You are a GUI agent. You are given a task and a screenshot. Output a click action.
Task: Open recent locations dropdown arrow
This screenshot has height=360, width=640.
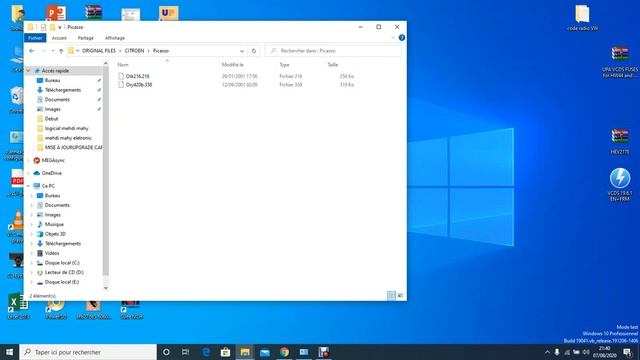(53, 51)
